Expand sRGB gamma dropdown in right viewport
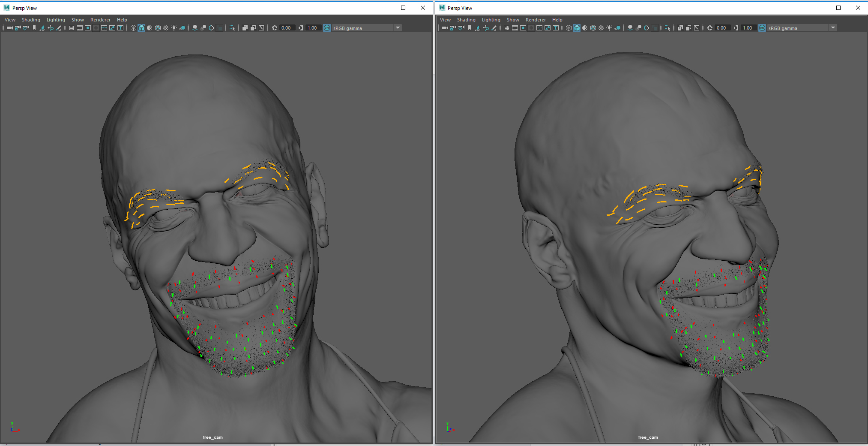Viewport: 868px width, 446px height. (833, 28)
